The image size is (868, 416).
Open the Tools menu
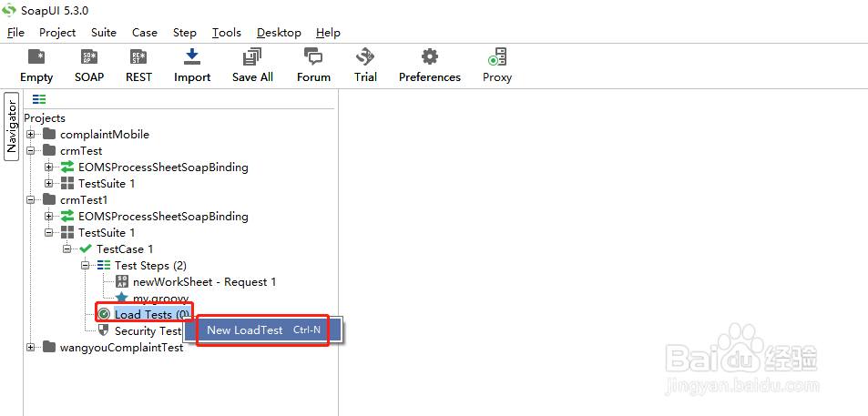(227, 33)
